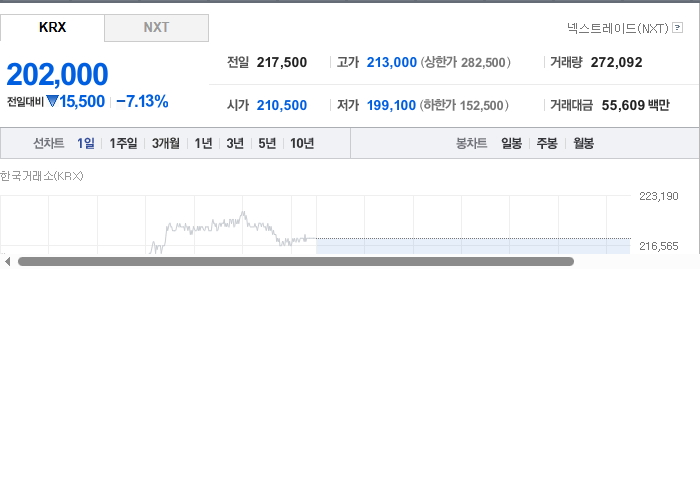
Task: Switch to the KRX tab
Action: 52,28
